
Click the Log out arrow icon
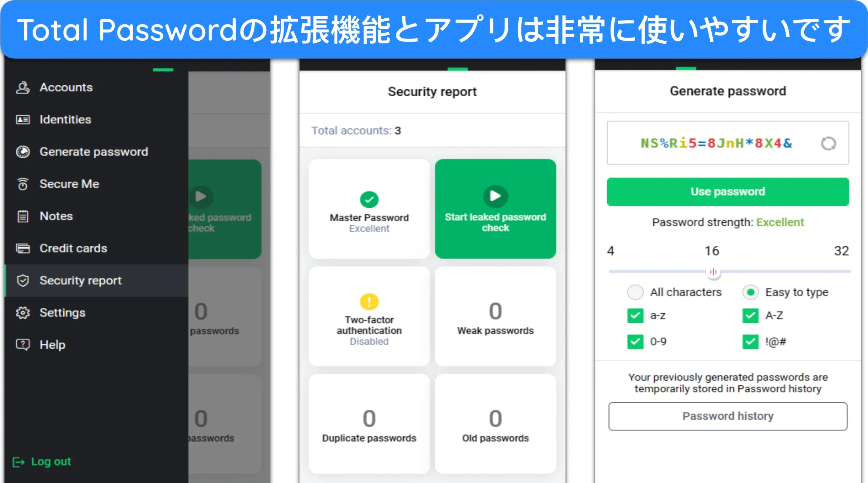coord(18,462)
